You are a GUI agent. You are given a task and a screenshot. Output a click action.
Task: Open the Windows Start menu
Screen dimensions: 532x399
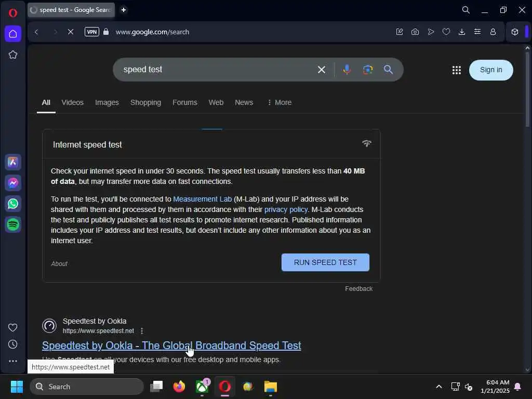click(17, 387)
